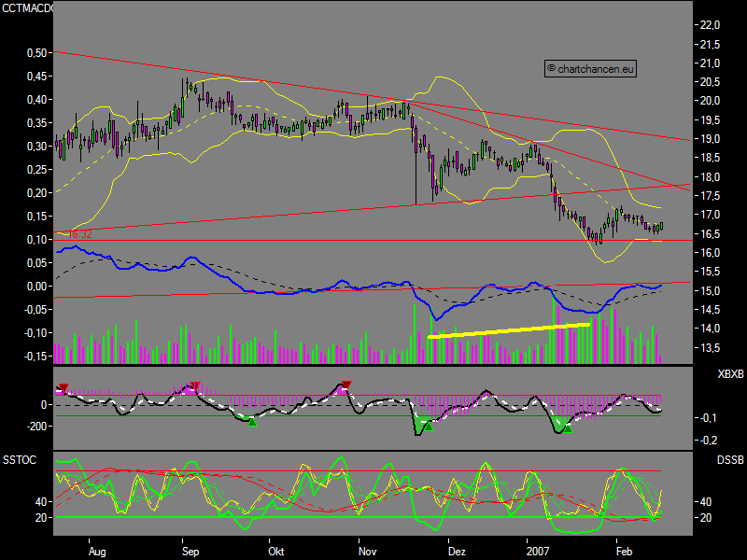Select the thick yellow divergence line
The height and width of the screenshot is (560, 747).
coord(509,329)
